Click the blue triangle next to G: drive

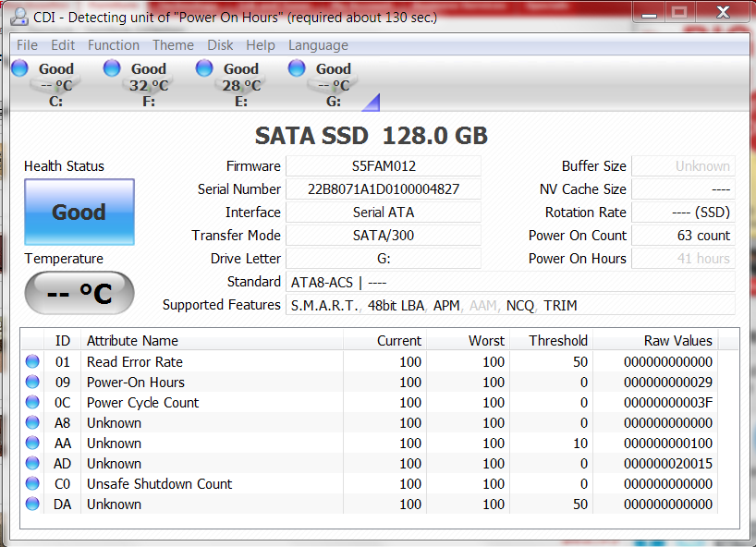click(372, 102)
